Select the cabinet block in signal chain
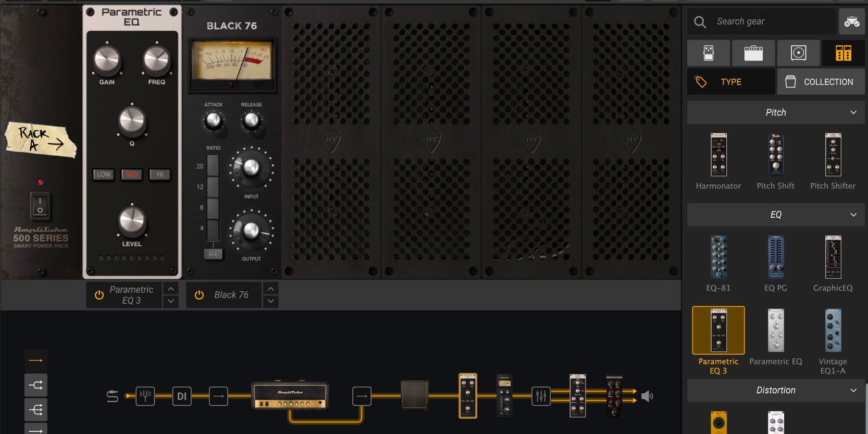Image resolution: width=868 pixels, height=434 pixels. tap(415, 395)
